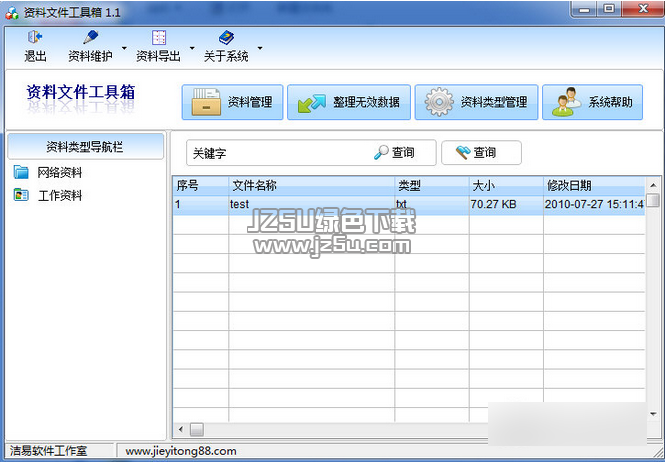The image size is (665, 462).
Task: Minimize the 资料文件工具箱 window
Action: pos(584,9)
